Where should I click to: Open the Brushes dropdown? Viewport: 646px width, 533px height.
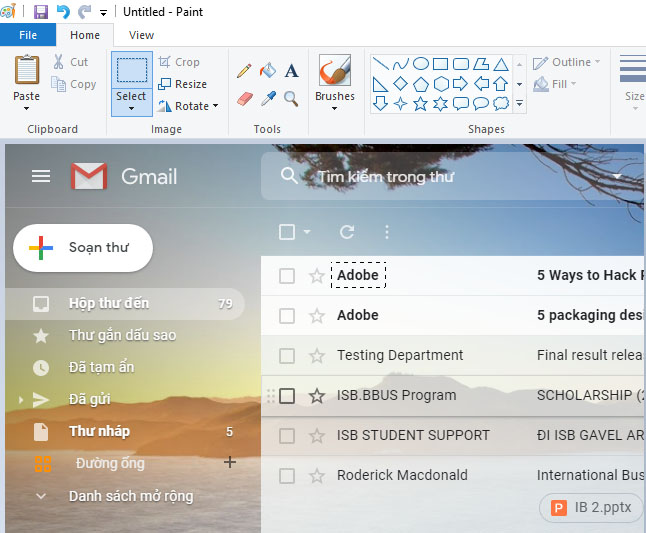(x=334, y=108)
